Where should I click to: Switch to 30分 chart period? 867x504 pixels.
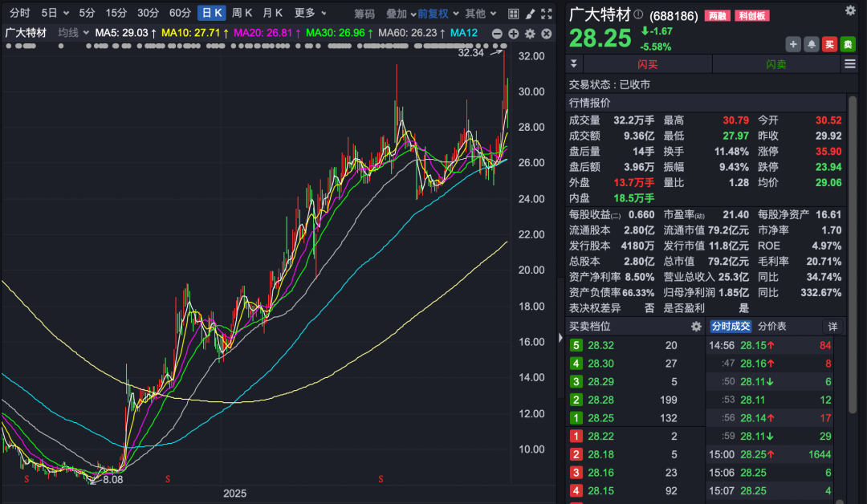[149, 14]
